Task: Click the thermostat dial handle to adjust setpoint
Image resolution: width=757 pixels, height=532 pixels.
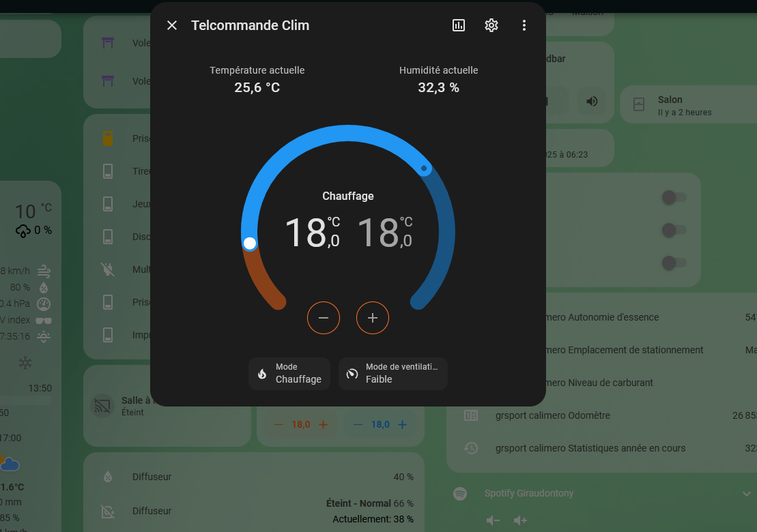Action: [x=250, y=243]
